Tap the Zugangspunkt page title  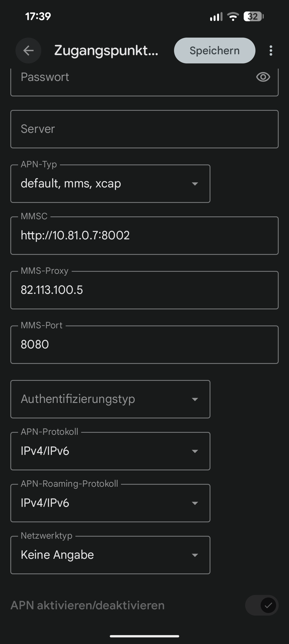click(106, 51)
